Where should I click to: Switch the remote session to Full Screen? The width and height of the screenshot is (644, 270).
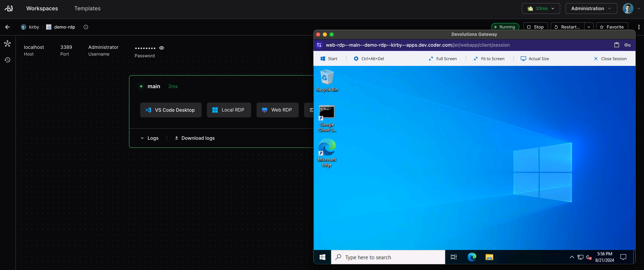[x=443, y=59]
